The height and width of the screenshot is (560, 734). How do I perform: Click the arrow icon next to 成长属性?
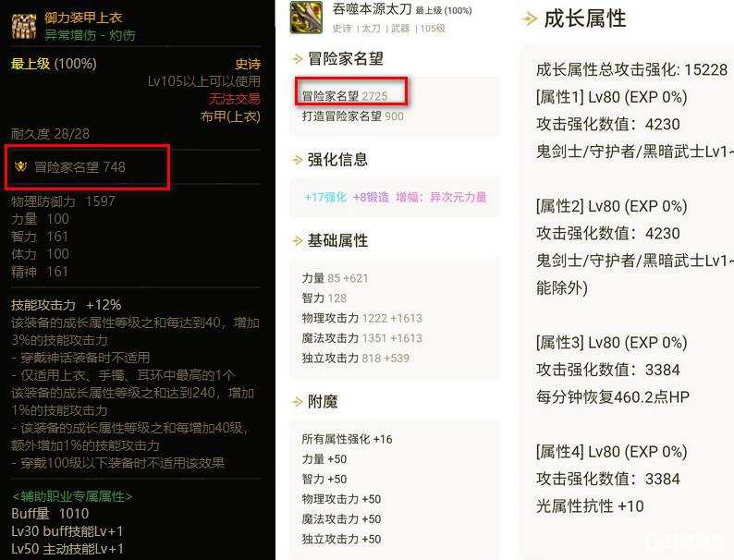pos(530,18)
